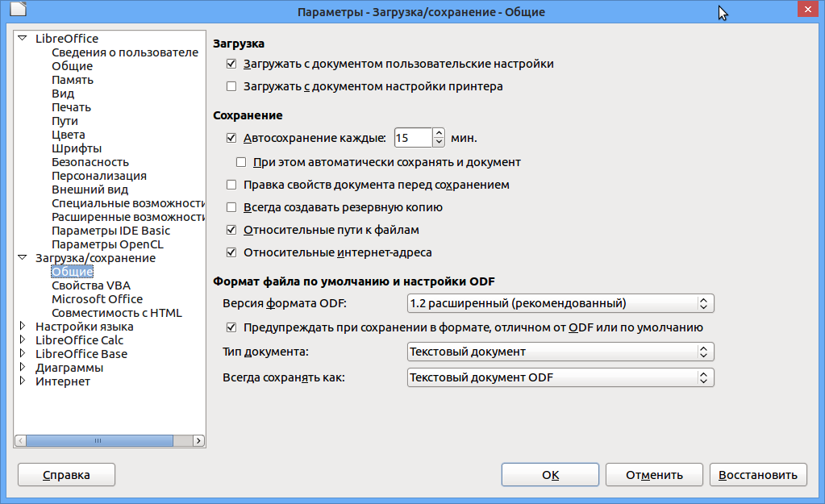Select 'Шрифты' tree item
The height and width of the screenshot is (504, 825).
pos(77,148)
